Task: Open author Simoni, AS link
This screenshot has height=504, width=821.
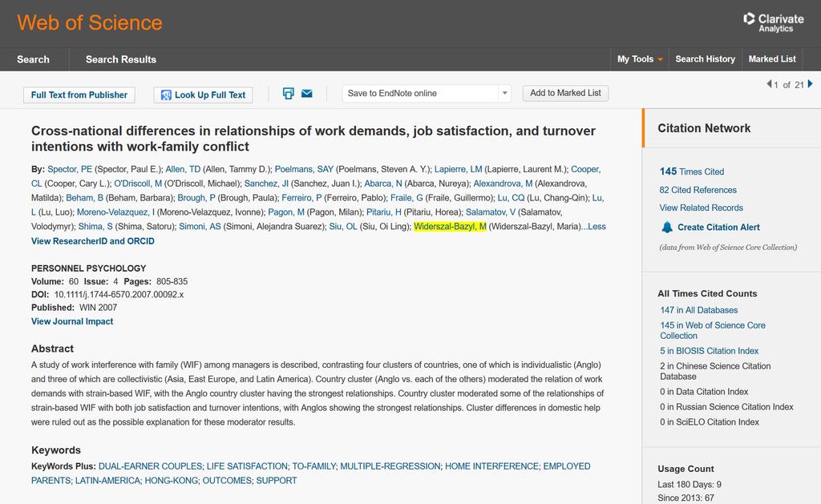Action: pyautogui.click(x=200, y=227)
